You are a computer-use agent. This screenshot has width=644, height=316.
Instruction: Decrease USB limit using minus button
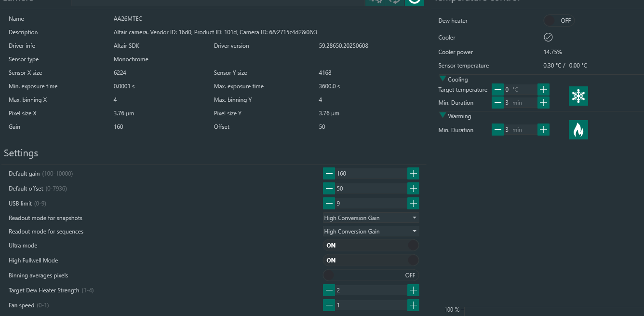(329, 204)
